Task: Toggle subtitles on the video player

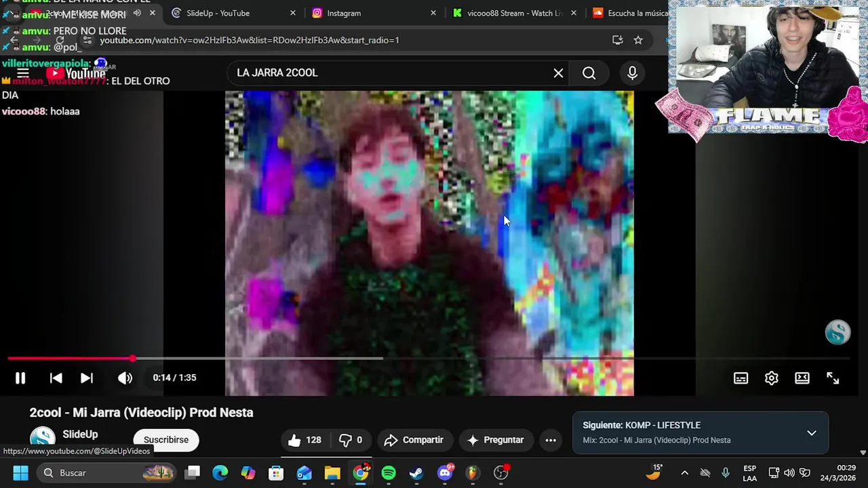Action: [x=741, y=378]
